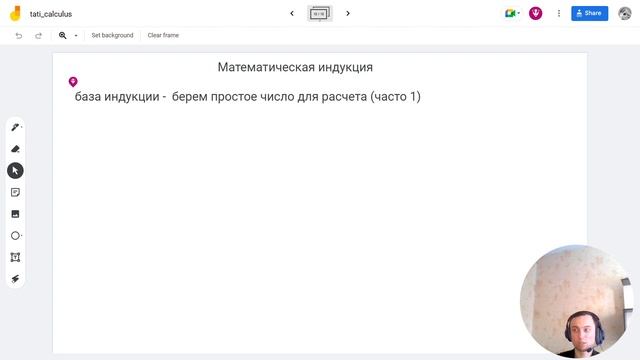The image size is (640, 360).
Task: Choose the Circle shape tool
Action: pyautogui.click(x=16, y=236)
